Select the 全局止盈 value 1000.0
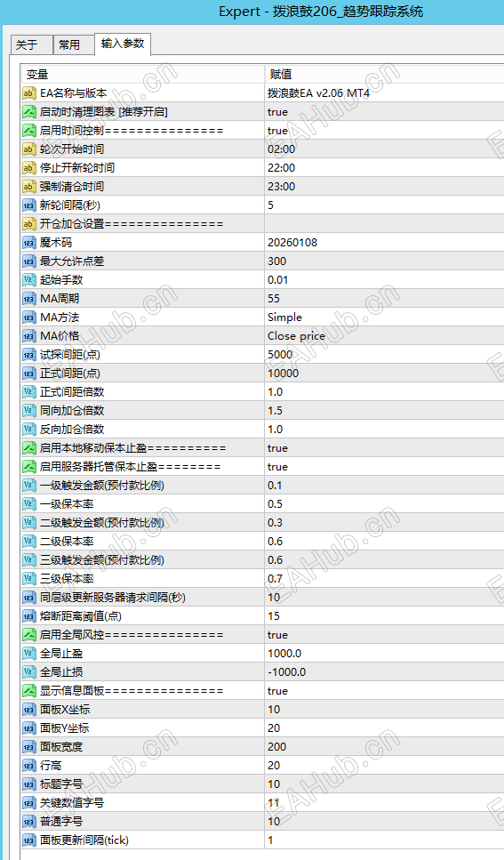 click(x=284, y=654)
